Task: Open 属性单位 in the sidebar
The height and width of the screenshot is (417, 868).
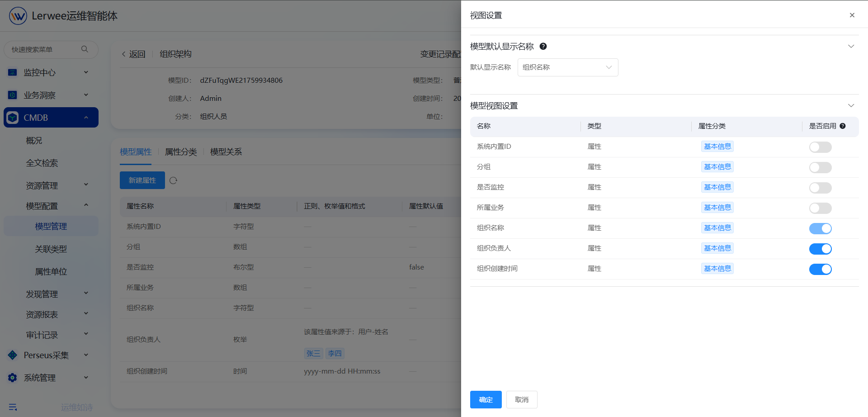Action: point(51,272)
